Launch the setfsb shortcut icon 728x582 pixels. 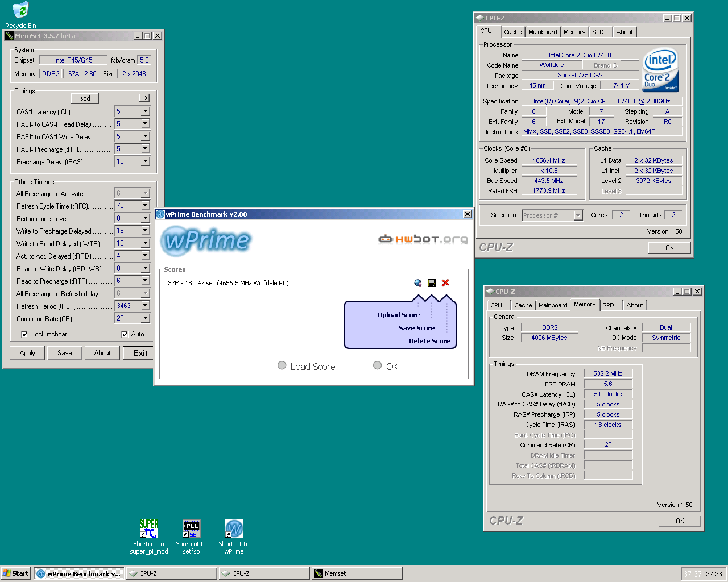coord(192,529)
